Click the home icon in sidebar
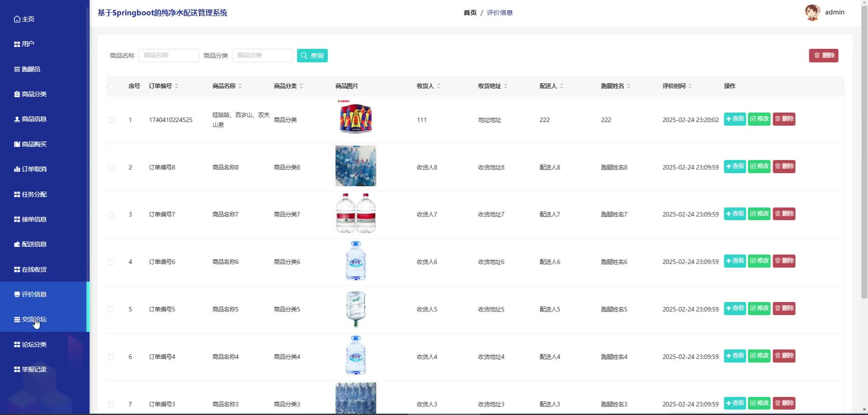 [x=17, y=19]
